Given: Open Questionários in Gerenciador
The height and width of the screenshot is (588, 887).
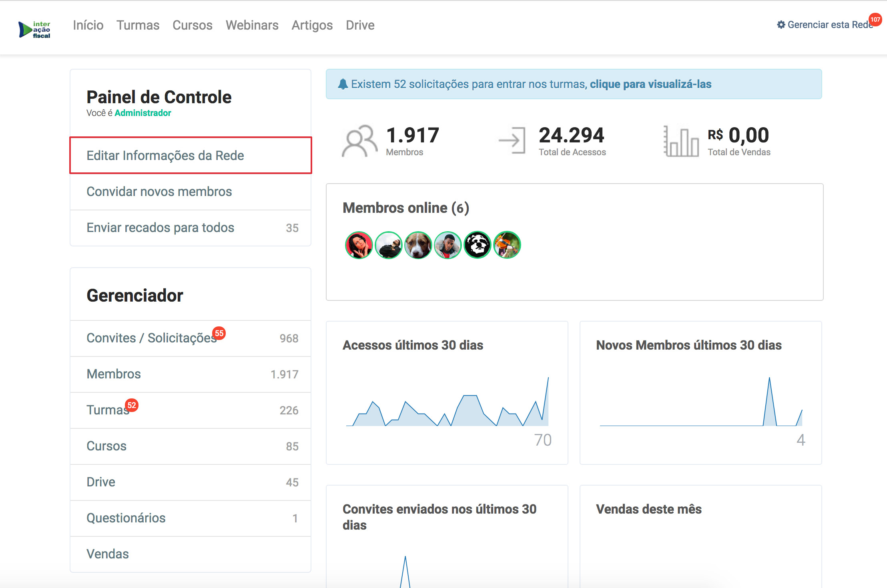Looking at the screenshot, I should tap(126, 518).
